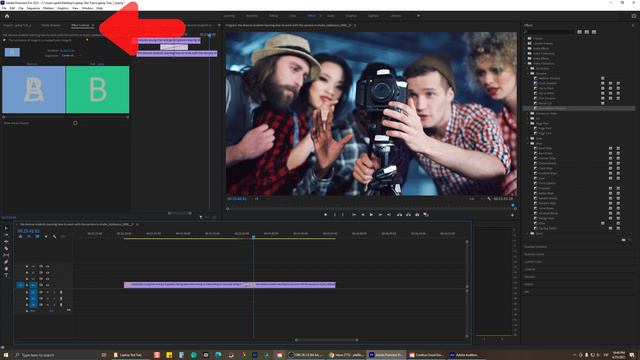Viewport: 640px width, 360px height.
Task: Click the Mark Out button
Action: pos(343,215)
